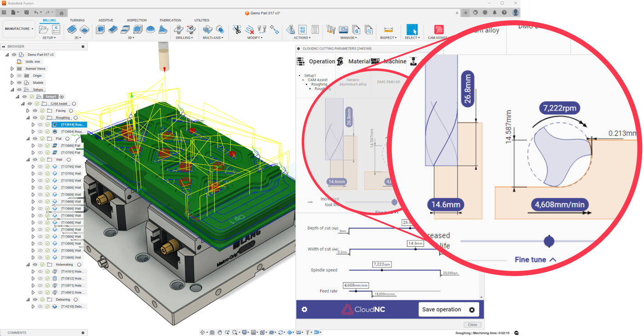Select the 3D Adaptive Clearing icon
644x336 pixels.
click(101, 29)
